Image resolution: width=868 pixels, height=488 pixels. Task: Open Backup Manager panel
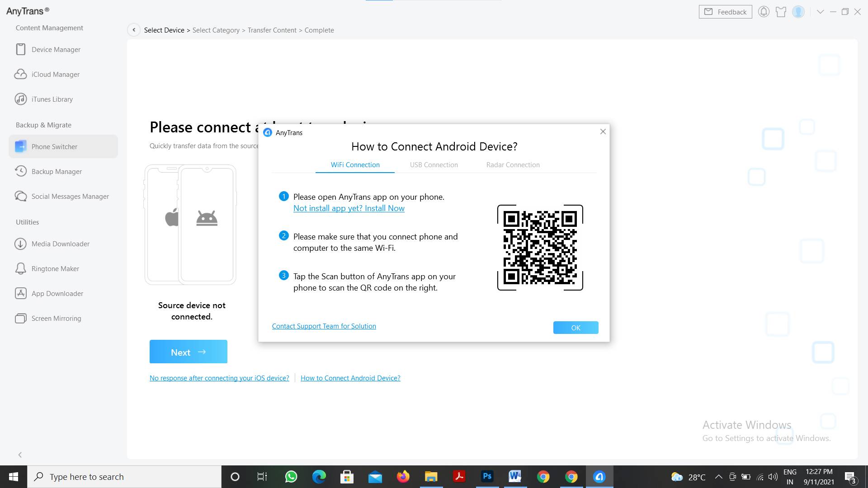[x=57, y=171]
